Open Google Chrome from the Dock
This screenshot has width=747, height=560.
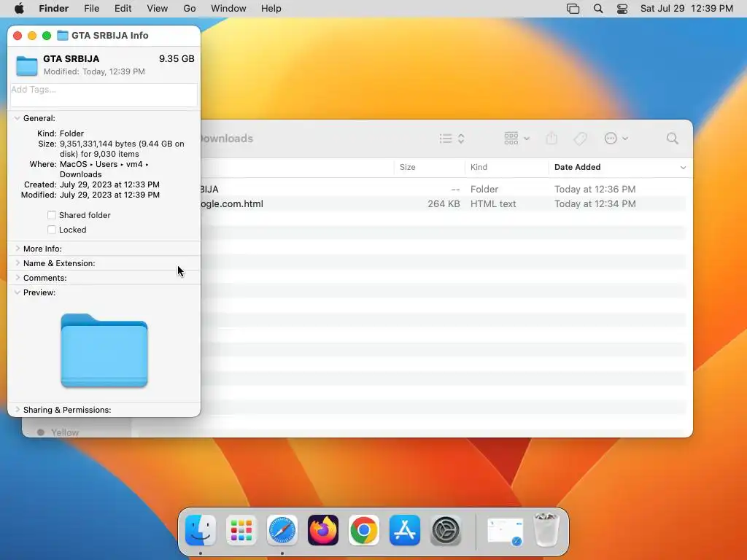click(x=364, y=530)
